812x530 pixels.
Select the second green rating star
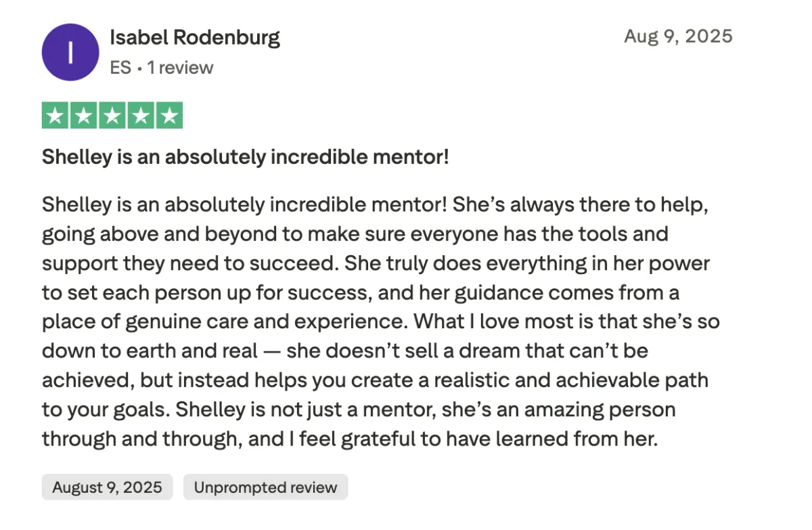pyautogui.click(x=84, y=116)
